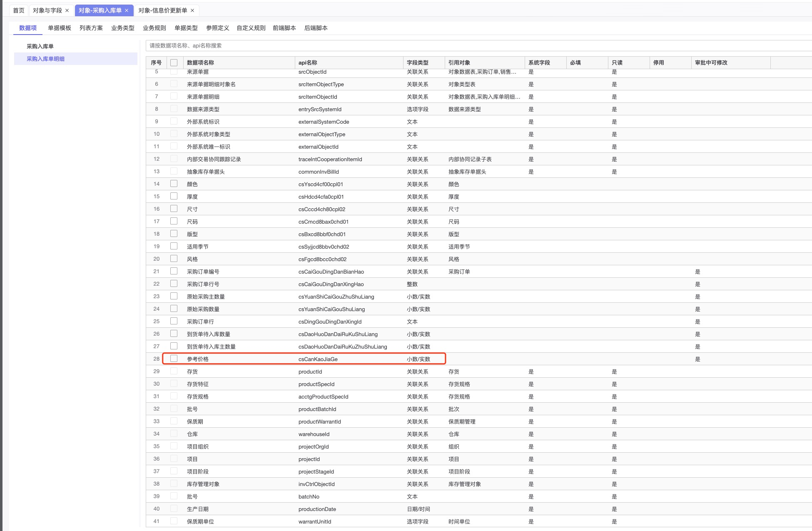Toggle the select-all header checkbox
The width and height of the screenshot is (812, 531).
[x=174, y=62]
